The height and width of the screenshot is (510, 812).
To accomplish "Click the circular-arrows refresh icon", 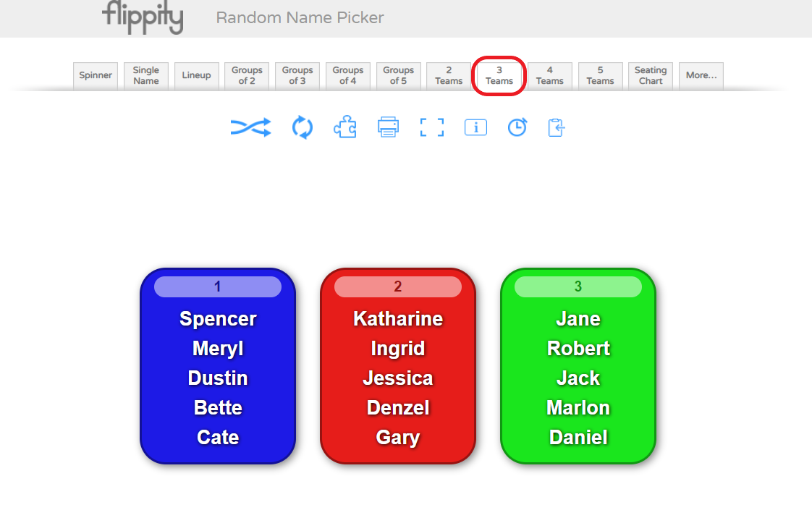I will click(x=303, y=127).
